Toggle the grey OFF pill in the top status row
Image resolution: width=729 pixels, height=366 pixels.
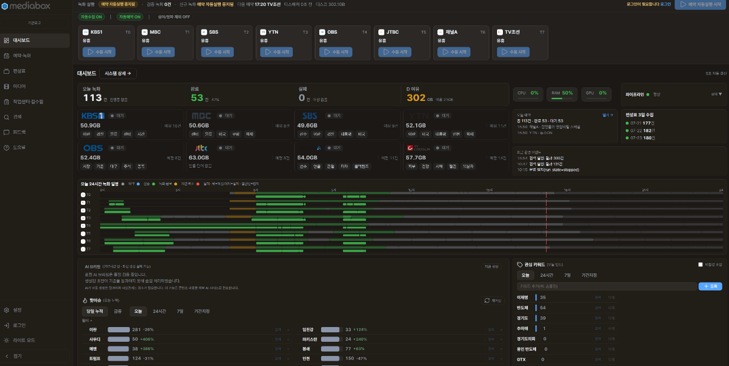click(174, 17)
